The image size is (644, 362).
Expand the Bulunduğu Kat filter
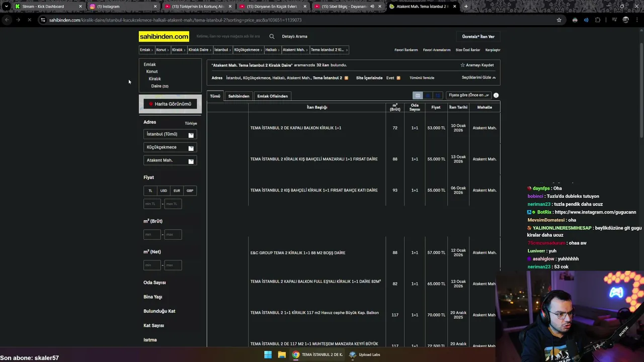click(x=159, y=311)
